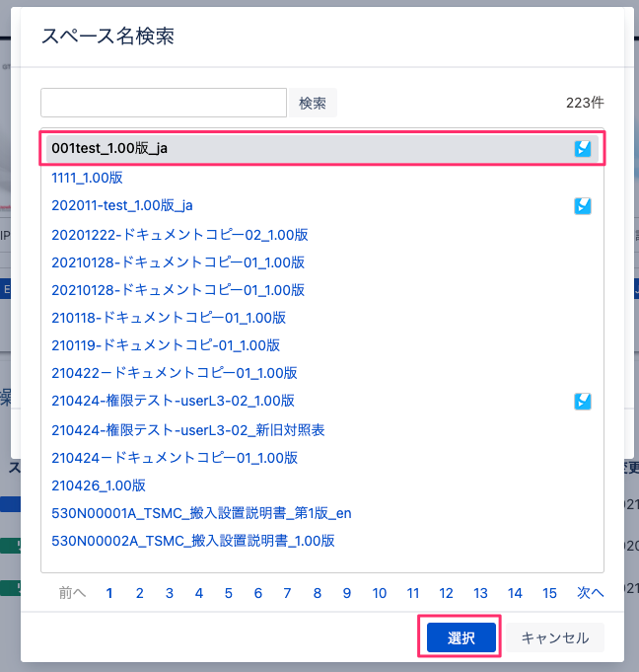Click icon next to 210424-権限テスト-userL3-02_1.00版
Viewport: 639px width, 672px height.
583,402
